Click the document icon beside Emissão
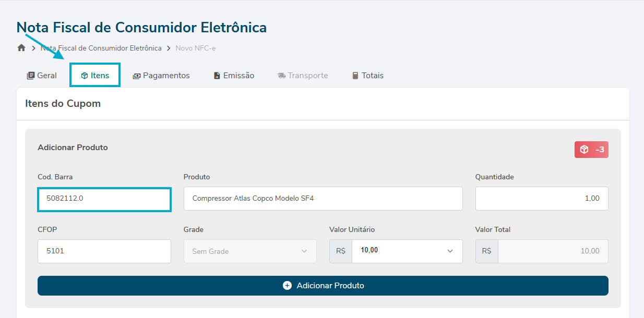 pos(217,76)
